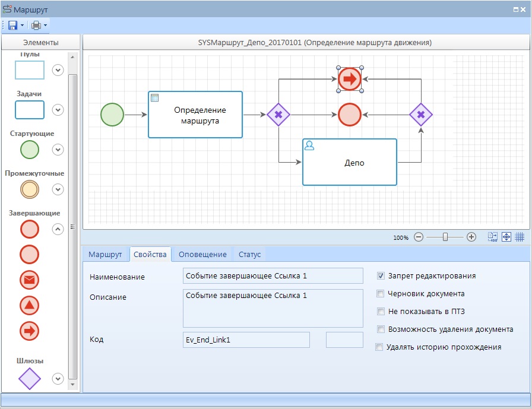This screenshot has width=532, height=409.
Task: Select the envelope end event in palette
Action: point(30,280)
